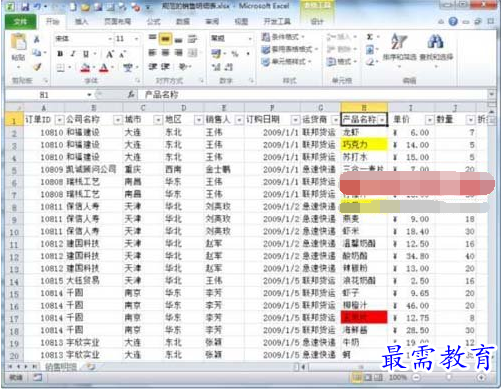Screen dimensions: 503x389
Task: Click the Merge and Center icon
Action: pyautogui.click(x=192, y=53)
